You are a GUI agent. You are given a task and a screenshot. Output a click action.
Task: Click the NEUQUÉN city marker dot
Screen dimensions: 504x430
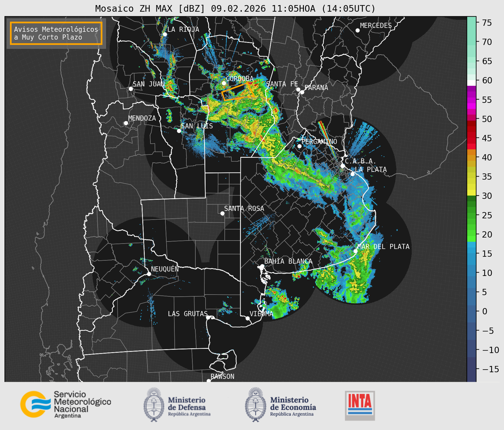tap(149, 274)
